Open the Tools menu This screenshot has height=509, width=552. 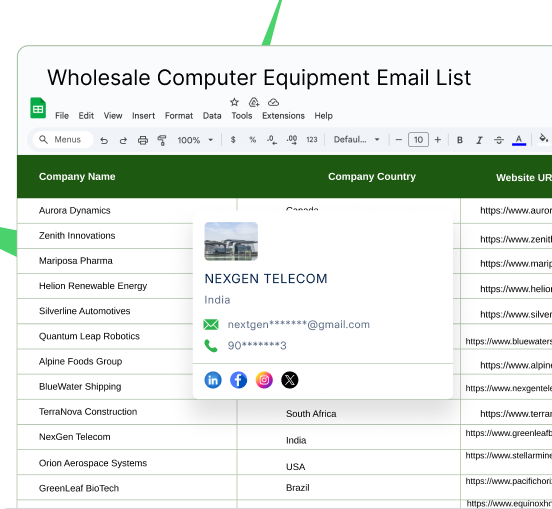coord(242,116)
